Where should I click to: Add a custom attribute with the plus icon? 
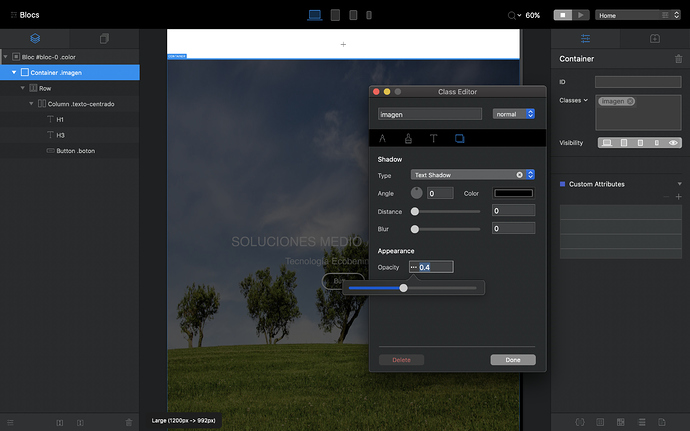click(x=678, y=197)
